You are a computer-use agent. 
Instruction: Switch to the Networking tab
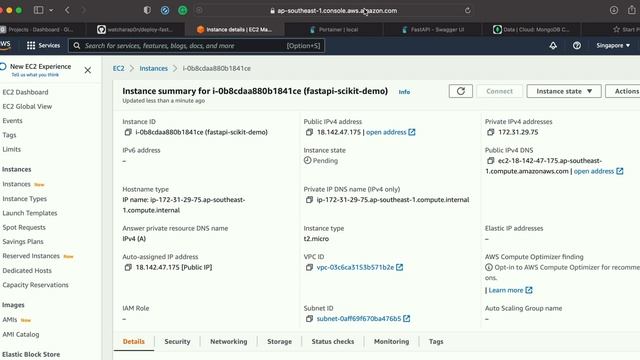pyautogui.click(x=229, y=342)
